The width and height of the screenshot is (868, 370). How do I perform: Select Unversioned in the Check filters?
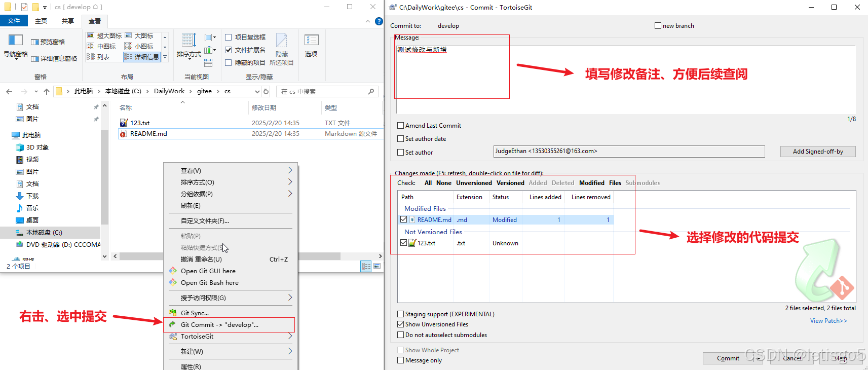[474, 183]
